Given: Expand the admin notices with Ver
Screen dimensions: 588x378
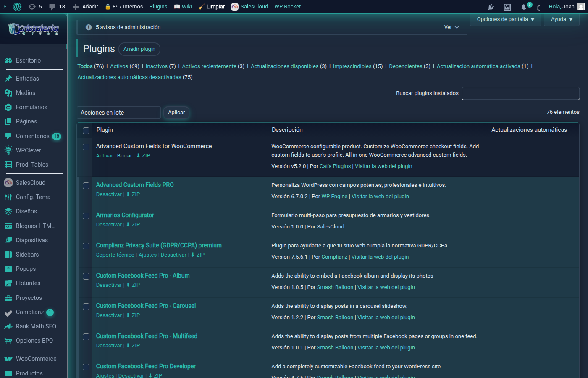Looking at the screenshot, I should point(451,27).
